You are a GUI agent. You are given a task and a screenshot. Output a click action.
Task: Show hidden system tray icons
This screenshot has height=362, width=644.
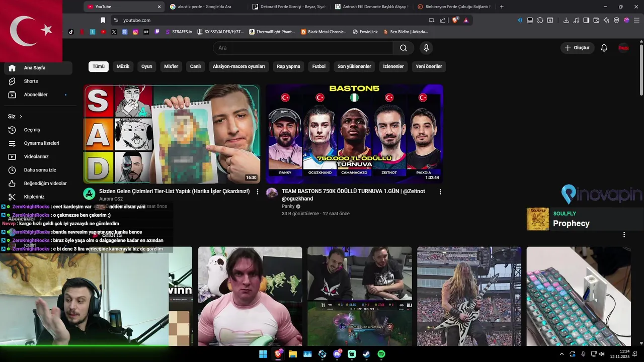click(x=562, y=354)
